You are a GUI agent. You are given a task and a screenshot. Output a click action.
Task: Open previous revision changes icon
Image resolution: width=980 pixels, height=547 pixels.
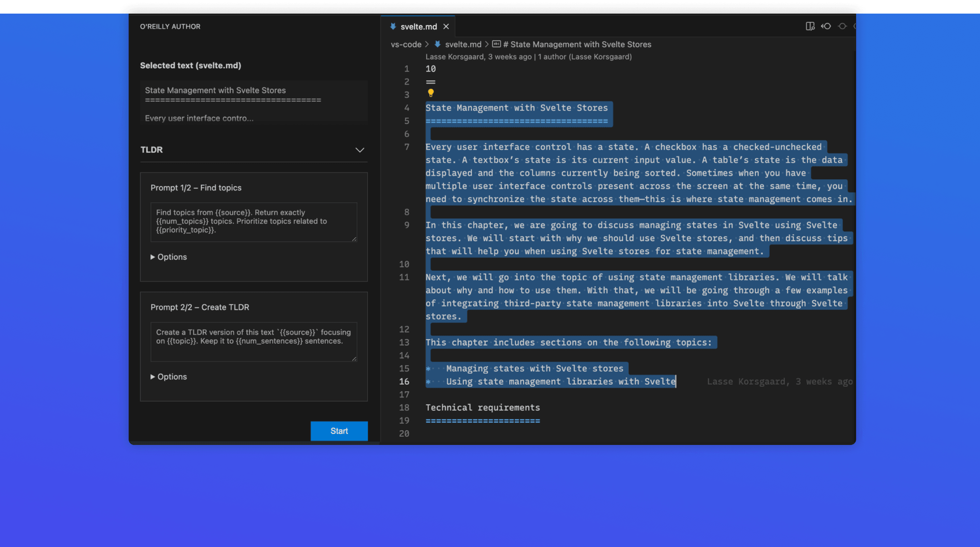pyautogui.click(x=826, y=26)
